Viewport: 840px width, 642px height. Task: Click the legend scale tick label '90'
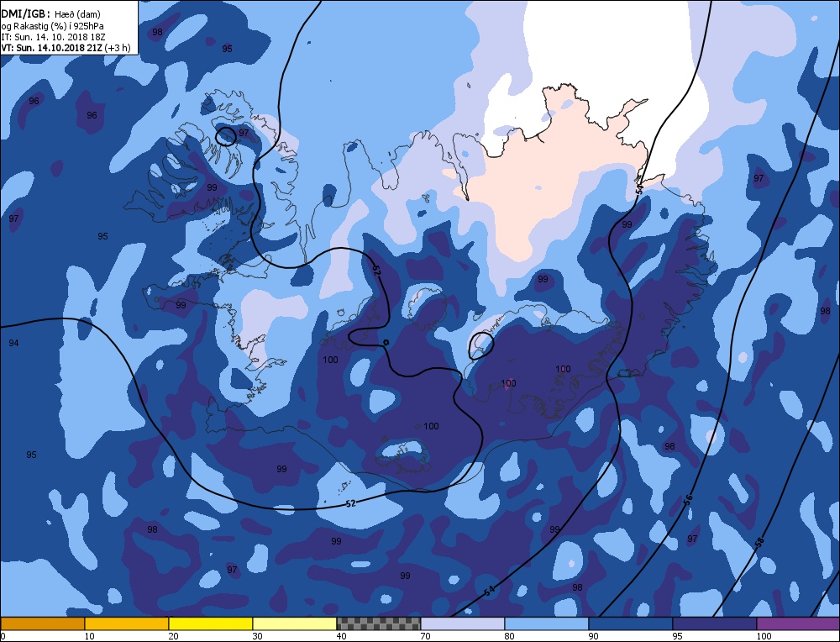594,636
